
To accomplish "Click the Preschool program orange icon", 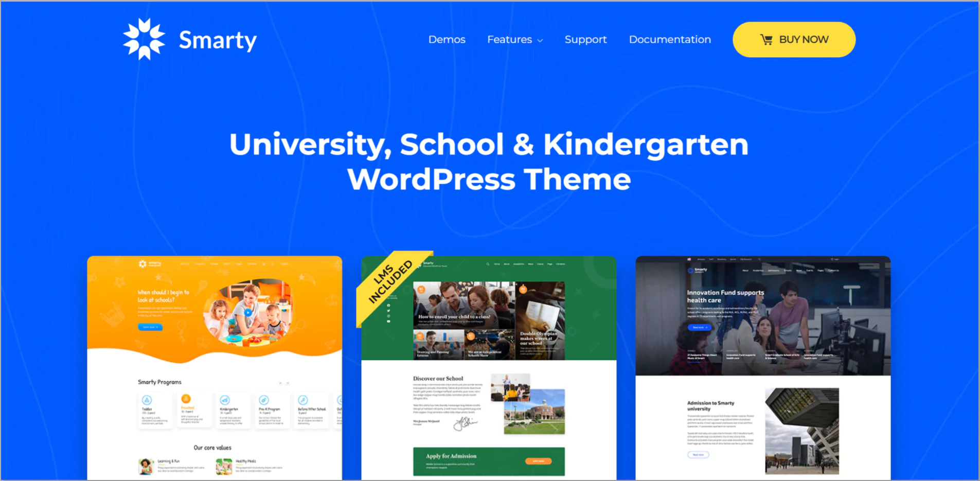I will click(x=186, y=399).
